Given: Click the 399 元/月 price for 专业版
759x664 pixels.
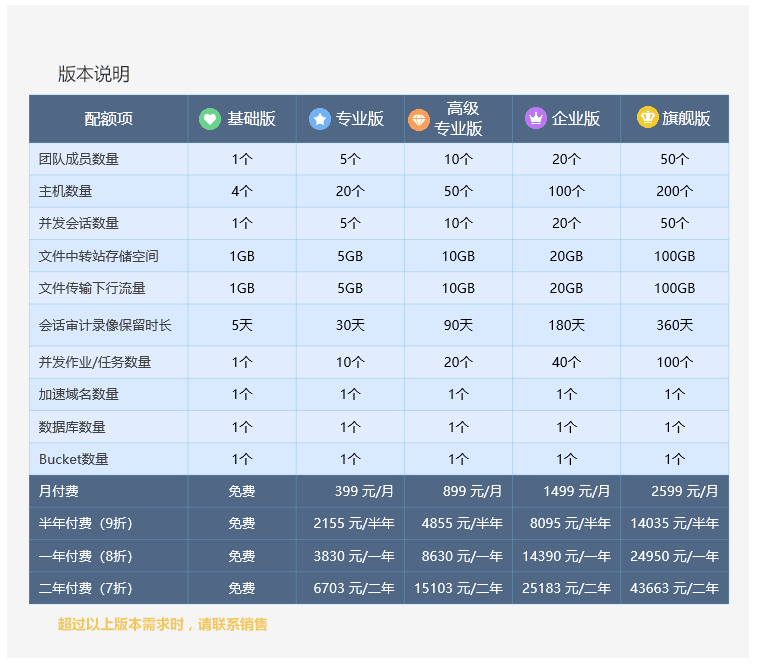Looking at the screenshot, I should click(x=364, y=491).
